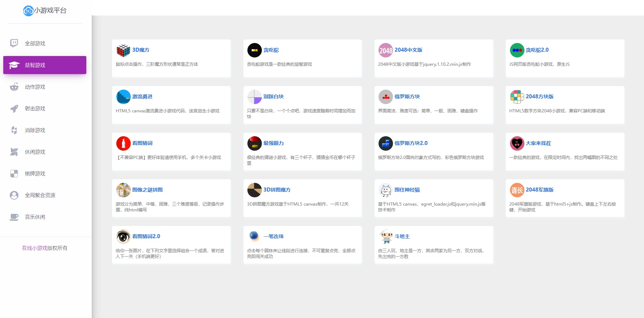Open the 消除游戏 category
Screen dimensions: 644x318
click(x=45, y=130)
